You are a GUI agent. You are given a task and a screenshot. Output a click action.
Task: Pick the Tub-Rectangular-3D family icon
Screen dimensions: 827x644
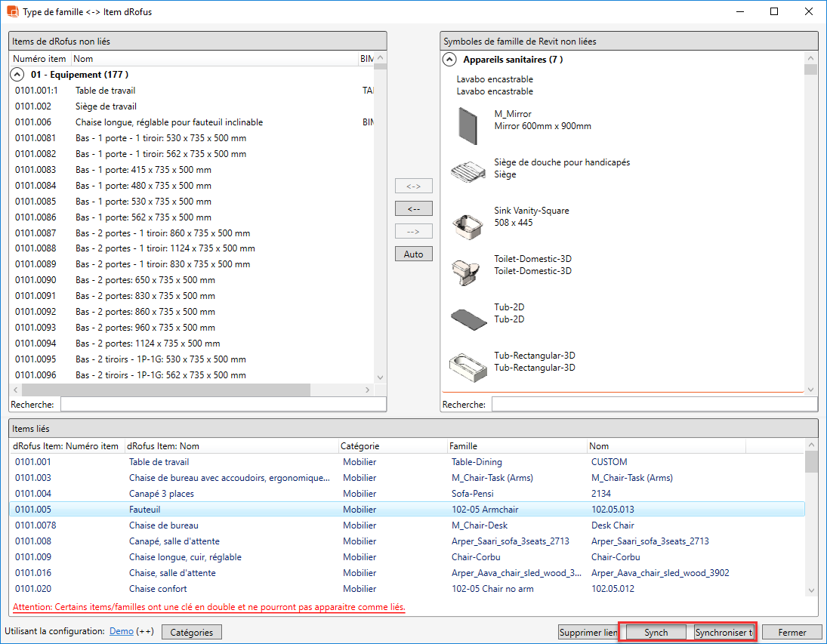[468, 366]
